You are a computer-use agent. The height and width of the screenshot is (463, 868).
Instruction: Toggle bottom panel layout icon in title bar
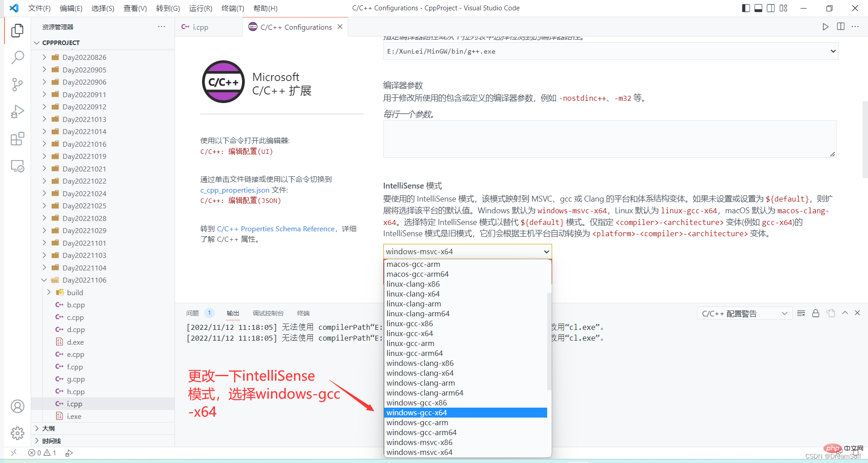tap(758, 8)
